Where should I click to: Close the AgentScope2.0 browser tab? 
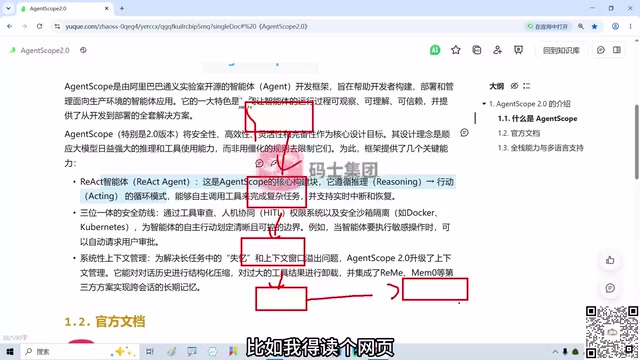pos(107,8)
